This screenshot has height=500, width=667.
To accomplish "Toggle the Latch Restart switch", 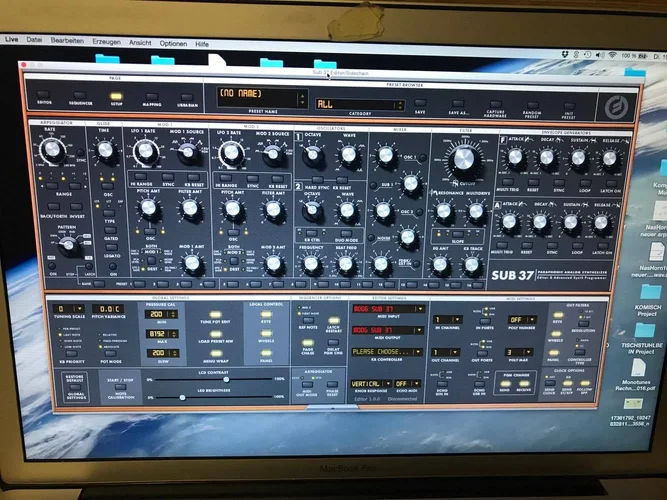I will [x=334, y=320].
